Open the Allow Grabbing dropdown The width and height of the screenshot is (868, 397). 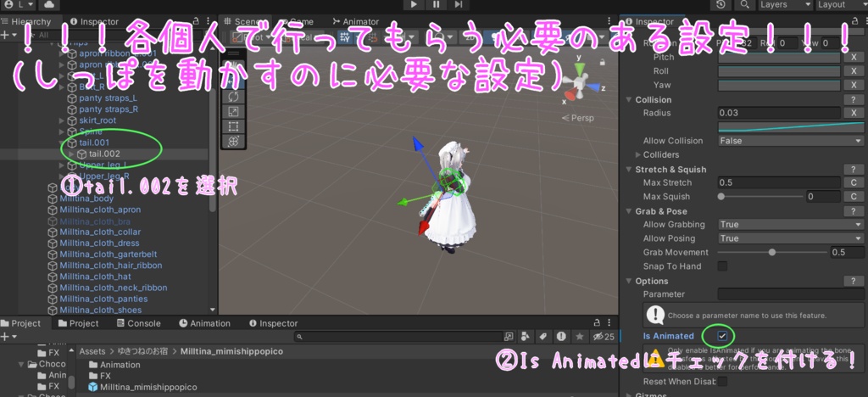[x=791, y=224]
